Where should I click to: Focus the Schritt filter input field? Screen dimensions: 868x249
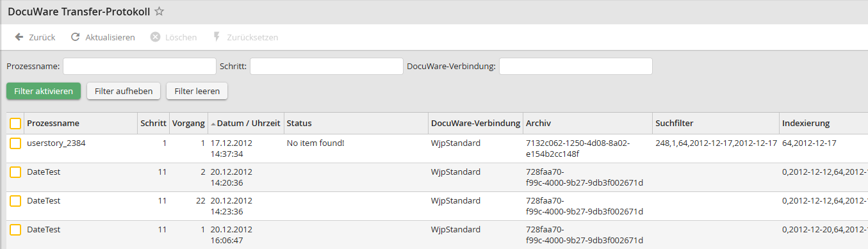(327, 67)
